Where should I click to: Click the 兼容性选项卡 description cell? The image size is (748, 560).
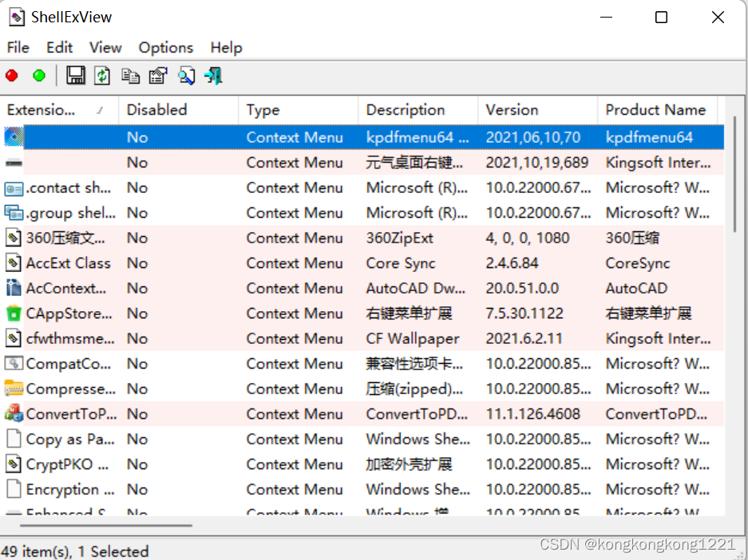click(414, 364)
